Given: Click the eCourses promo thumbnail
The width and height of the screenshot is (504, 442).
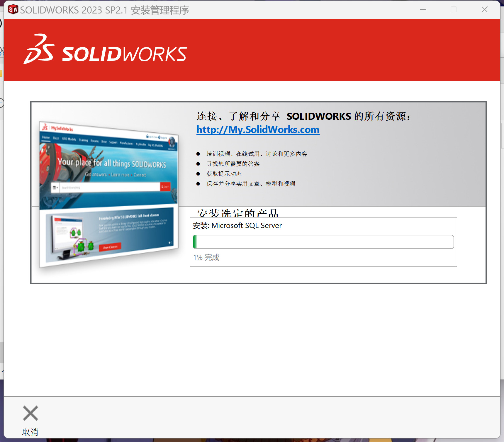Looking at the screenshot, I should (x=110, y=234).
